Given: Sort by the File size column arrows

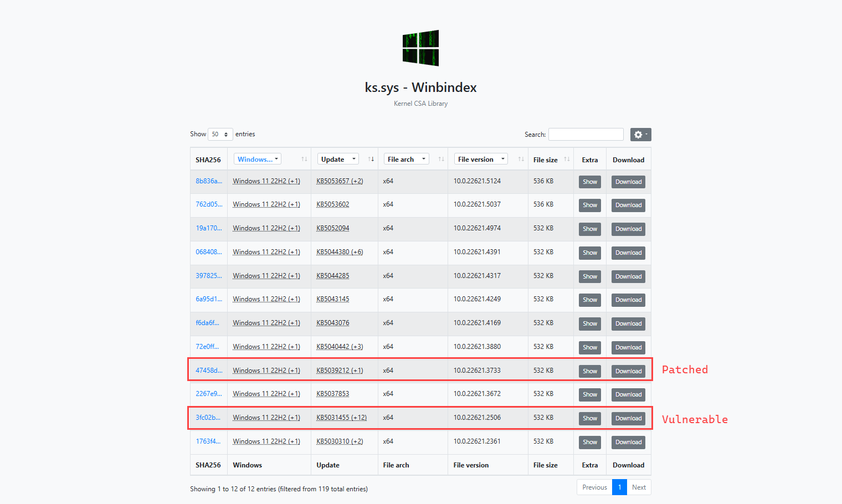Looking at the screenshot, I should (x=567, y=159).
